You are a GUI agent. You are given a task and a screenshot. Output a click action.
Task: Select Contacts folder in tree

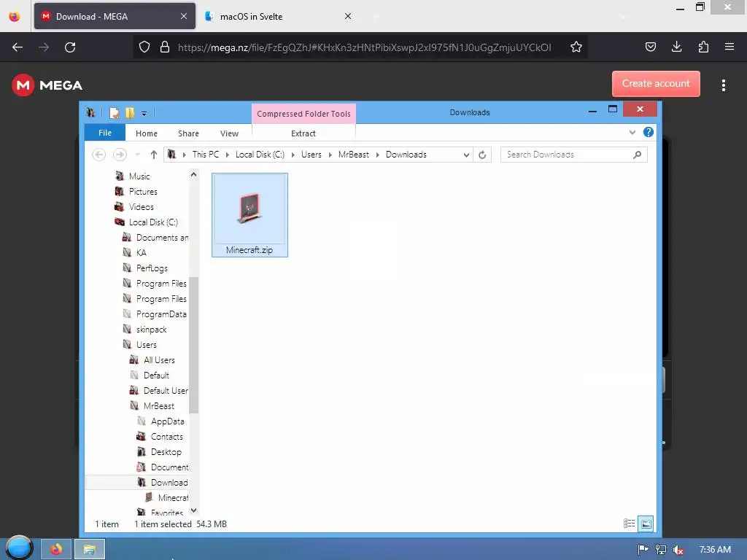(167, 437)
